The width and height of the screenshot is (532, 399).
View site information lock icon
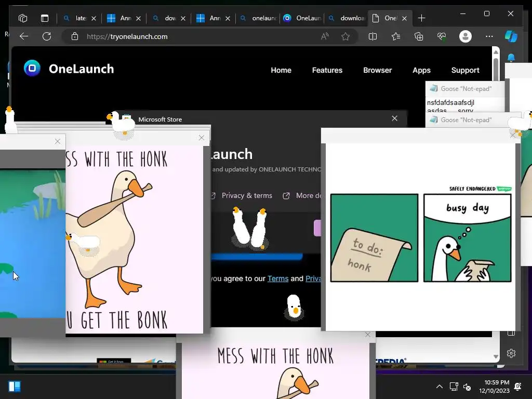point(75,36)
